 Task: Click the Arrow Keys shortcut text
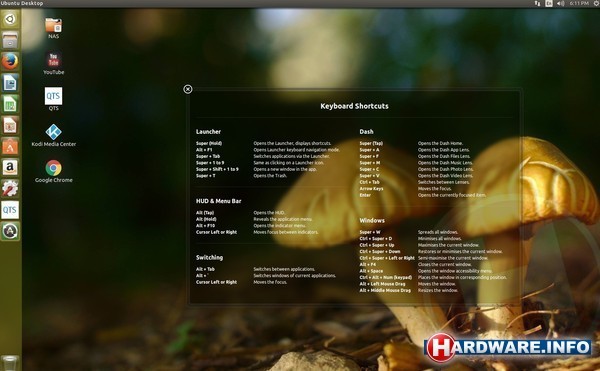coord(371,189)
